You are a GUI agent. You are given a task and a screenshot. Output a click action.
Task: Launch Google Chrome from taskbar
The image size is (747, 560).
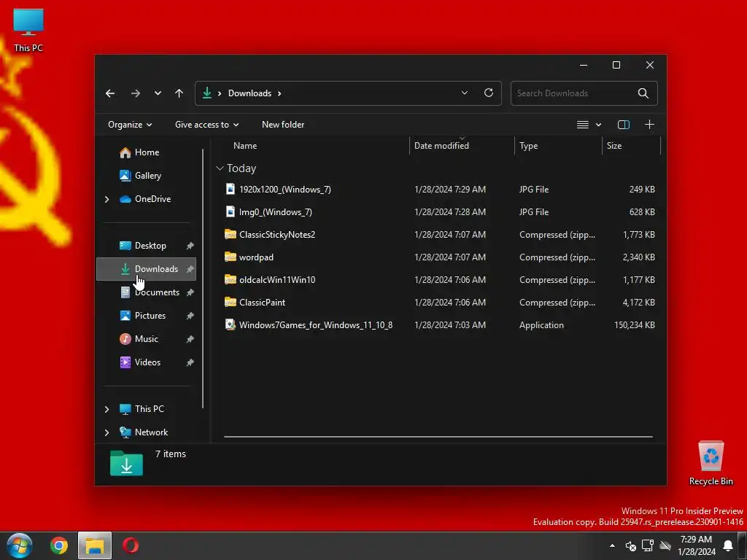coord(59,545)
